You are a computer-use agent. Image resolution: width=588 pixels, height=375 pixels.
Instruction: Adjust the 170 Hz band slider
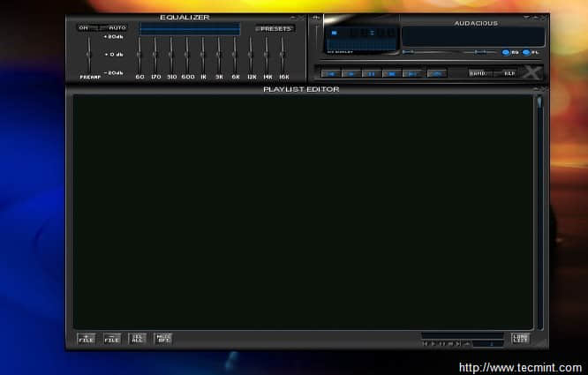(x=155, y=55)
